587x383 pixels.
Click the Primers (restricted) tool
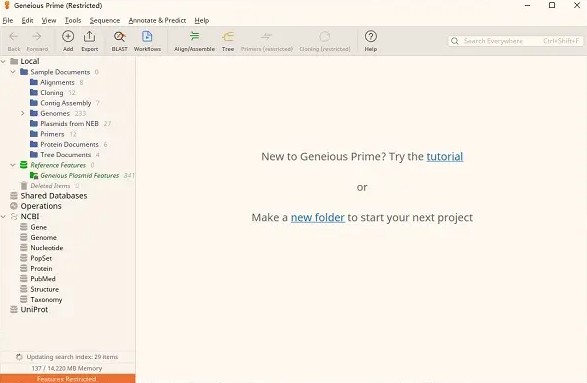click(267, 41)
